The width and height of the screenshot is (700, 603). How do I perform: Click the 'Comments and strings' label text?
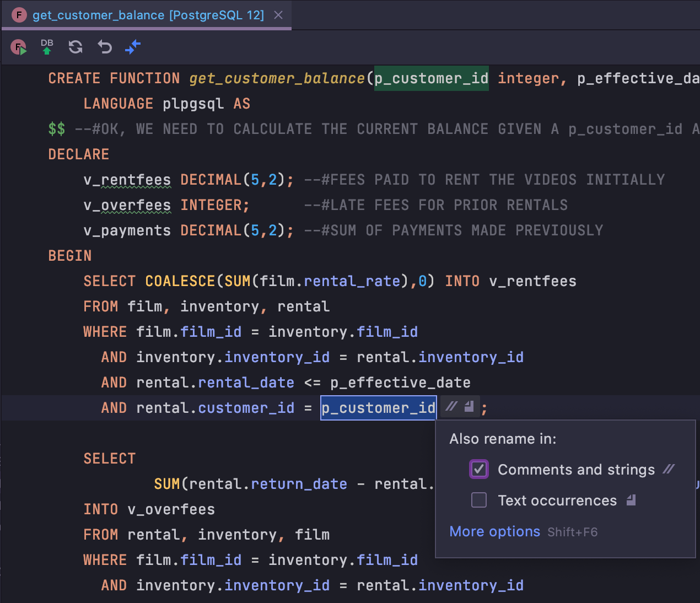[x=577, y=469]
